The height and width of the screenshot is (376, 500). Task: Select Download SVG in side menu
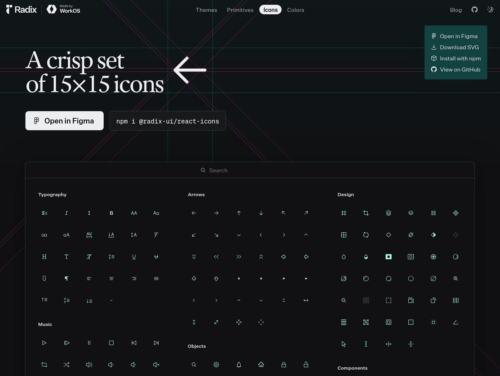455,47
